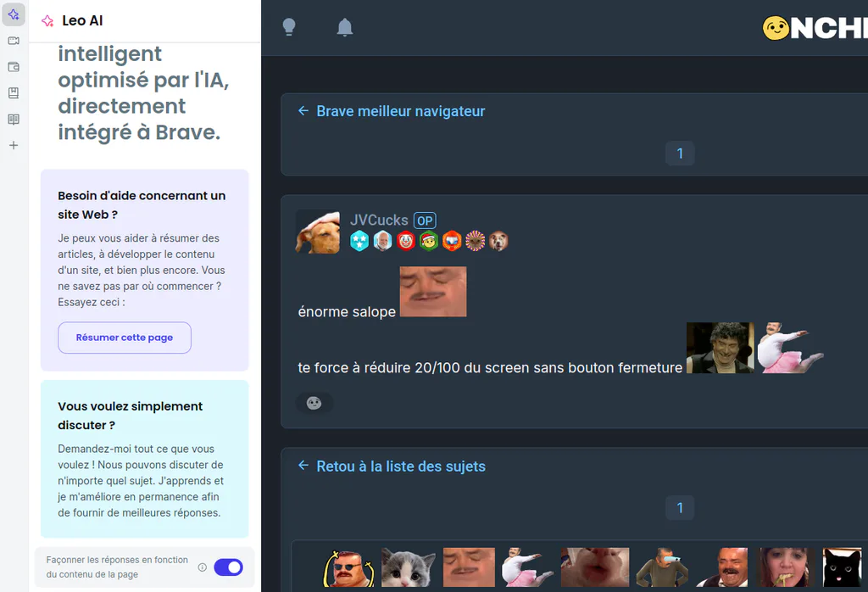
Task: Pick sunglasses muscle man sticker in picker
Action: pyautogui.click(x=348, y=567)
